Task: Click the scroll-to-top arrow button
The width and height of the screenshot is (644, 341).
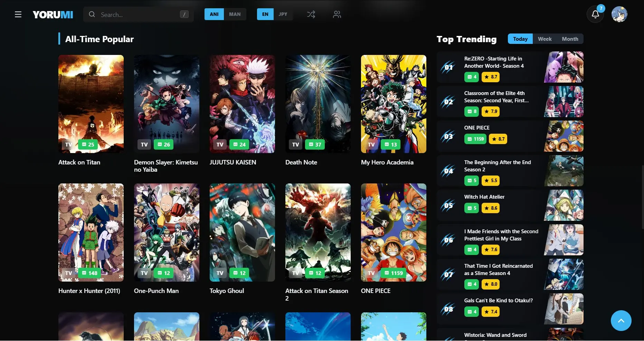Action: tap(621, 321)
